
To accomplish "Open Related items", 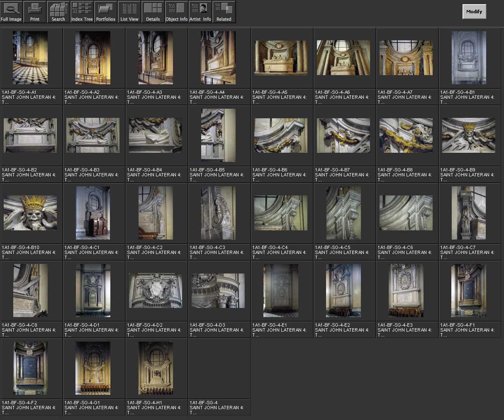I will pyautogui.click(x=224, y=12).
